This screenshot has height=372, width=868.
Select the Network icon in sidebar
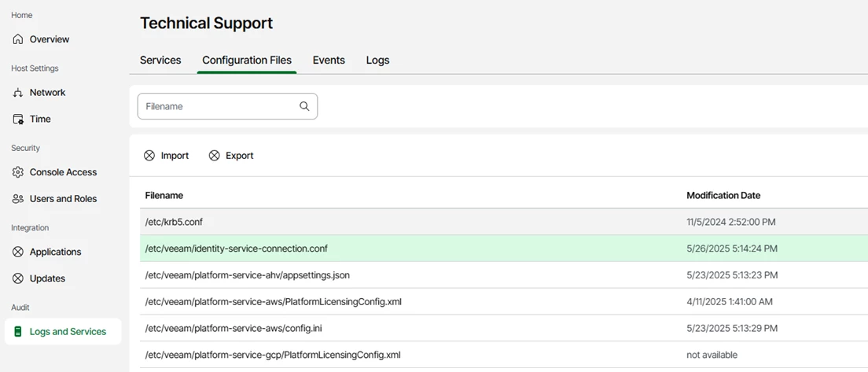(18, 93)
